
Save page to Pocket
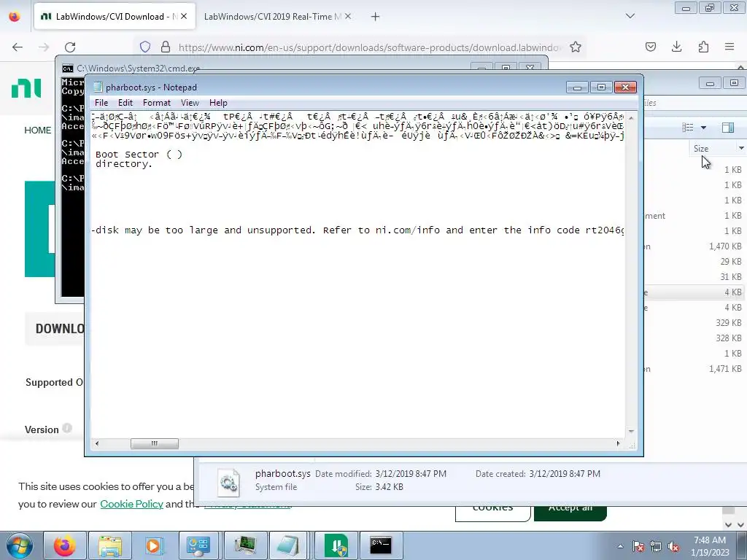[651, 47]
